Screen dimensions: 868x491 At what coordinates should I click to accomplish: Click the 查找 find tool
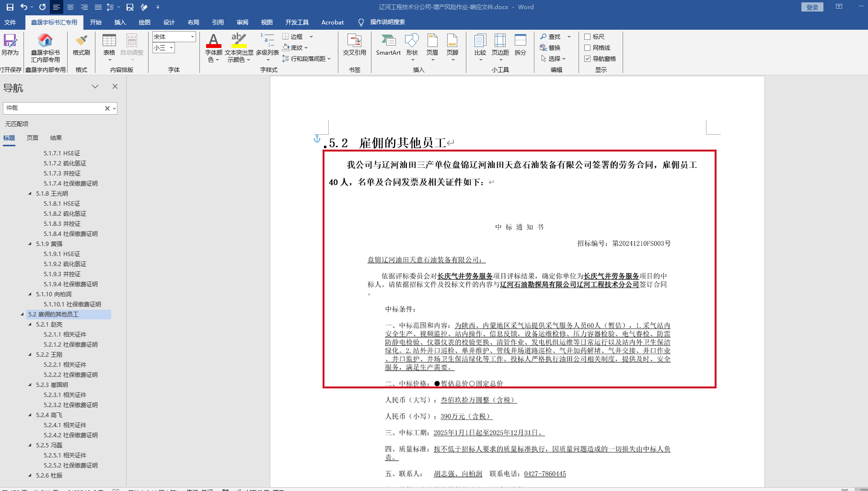[550, 36]
